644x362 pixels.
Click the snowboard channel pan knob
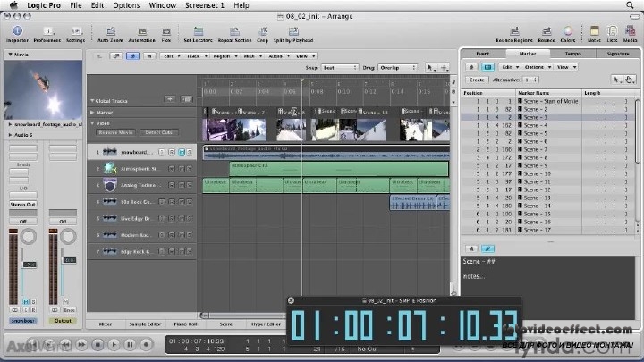point(29,236)
